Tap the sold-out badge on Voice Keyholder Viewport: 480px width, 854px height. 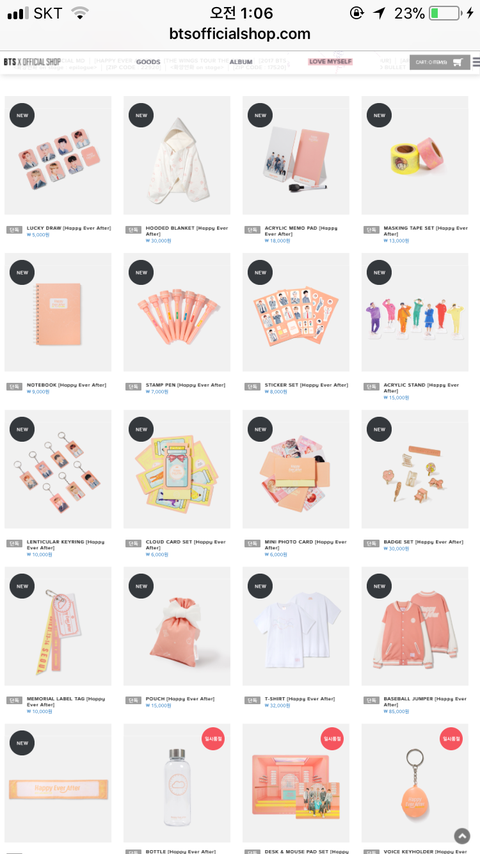452,739
